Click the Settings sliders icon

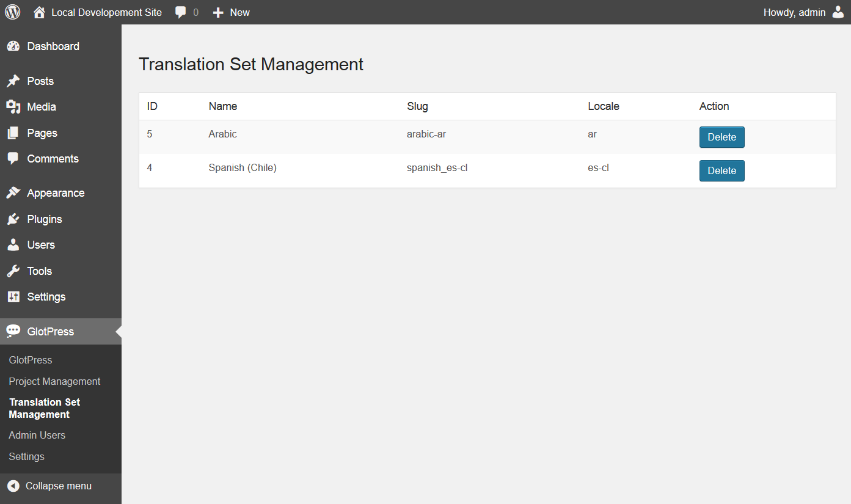[13, 297]
